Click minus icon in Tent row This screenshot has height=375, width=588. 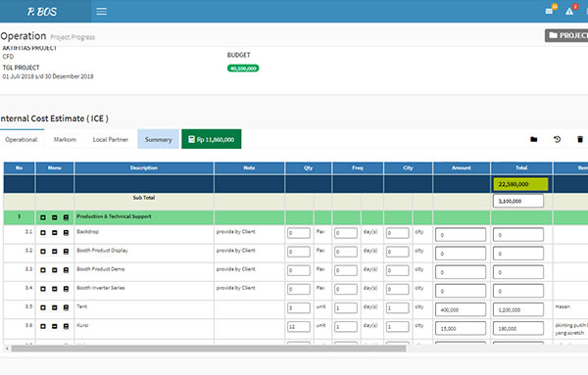[54, 307]
